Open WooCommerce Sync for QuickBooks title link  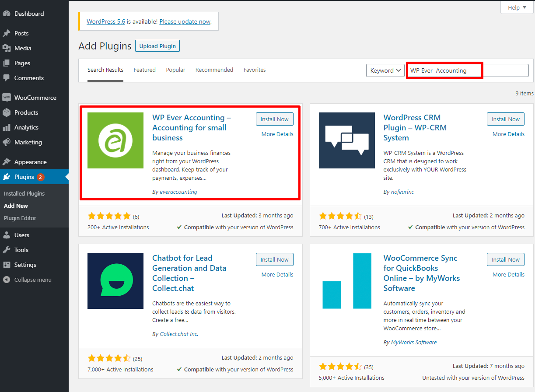[422, 273]
